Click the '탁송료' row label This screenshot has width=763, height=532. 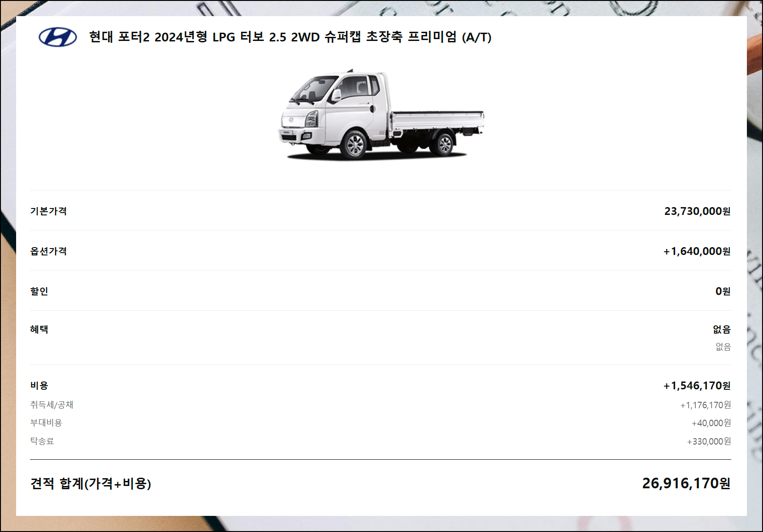click(42, 441)
